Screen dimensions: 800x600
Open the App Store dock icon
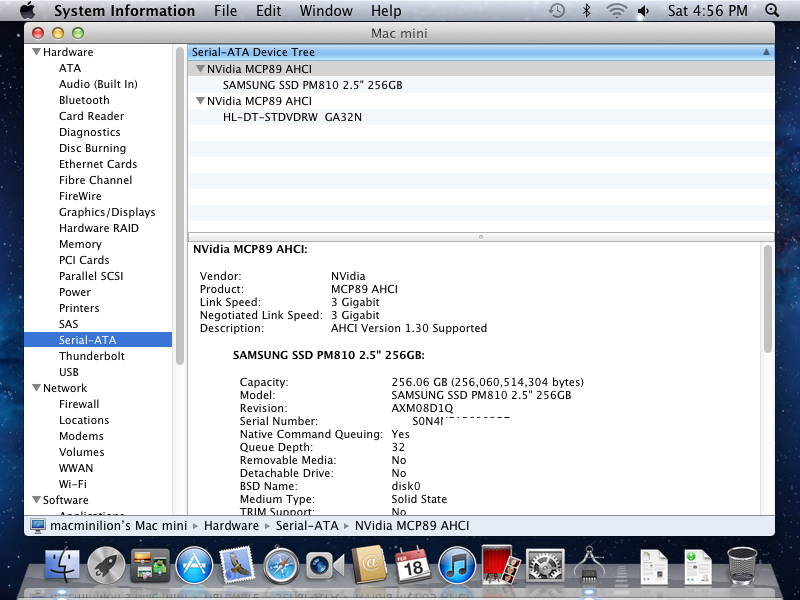(x=194, y=565)
